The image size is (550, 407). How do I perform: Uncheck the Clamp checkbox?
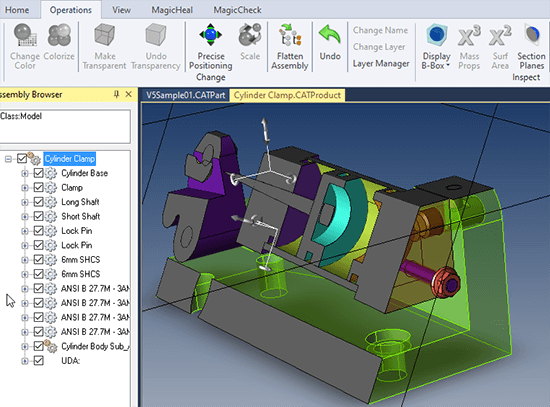[39, 187]
